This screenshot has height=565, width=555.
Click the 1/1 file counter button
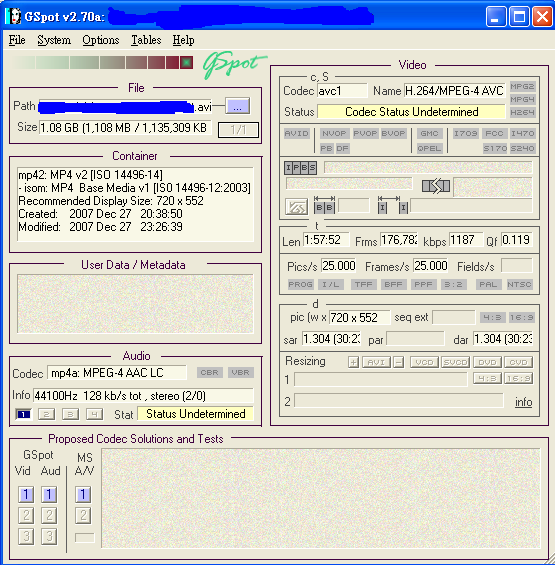(x=238, y=130)
